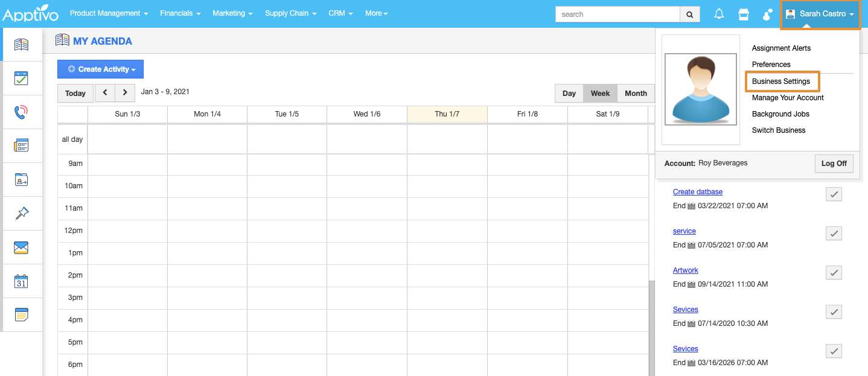The image size is (868, 376).
Task: Mark Create datbase task as complete
Action: [833, 194]
